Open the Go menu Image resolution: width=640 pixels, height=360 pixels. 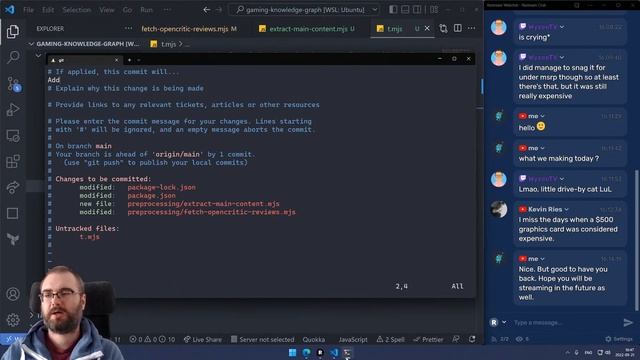click(x=127, y=9)
